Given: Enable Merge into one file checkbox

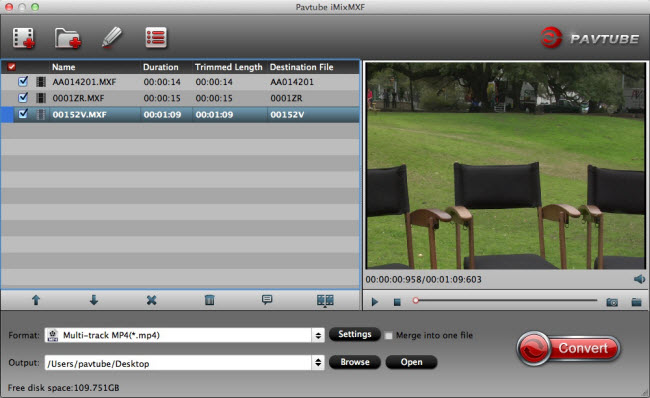Looking at the screenshot, I should click(x=388, y=335).
